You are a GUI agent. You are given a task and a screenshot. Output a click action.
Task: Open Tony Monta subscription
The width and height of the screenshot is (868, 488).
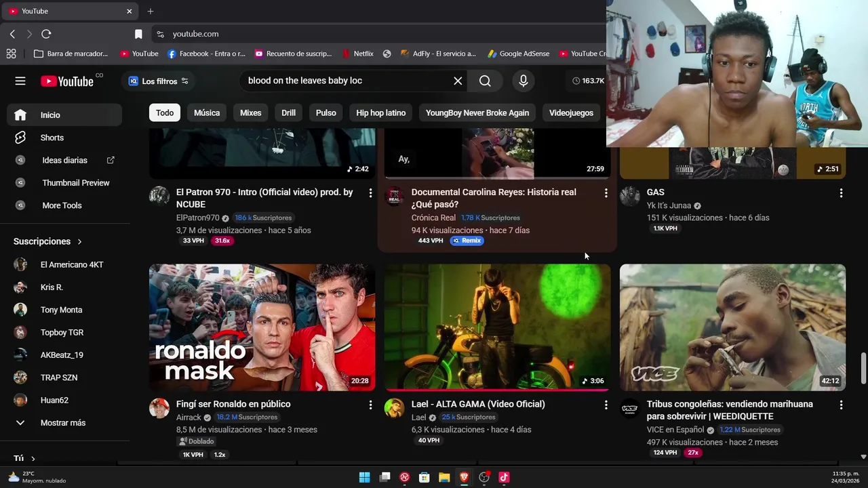pyautogui.click(x=64, y=310)
